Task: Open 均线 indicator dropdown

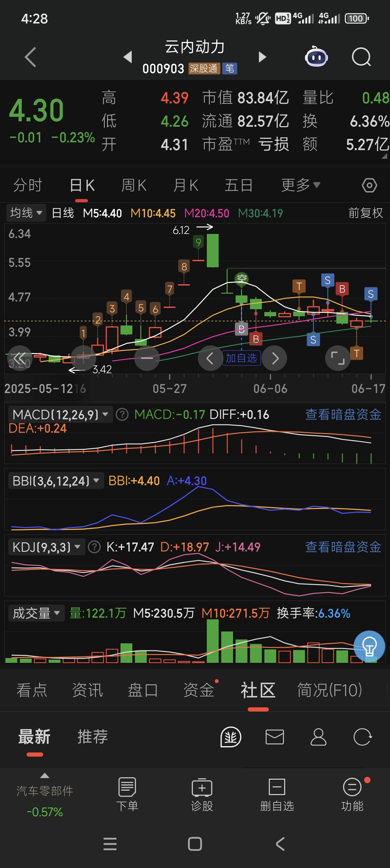Action: tap(26, 213)
